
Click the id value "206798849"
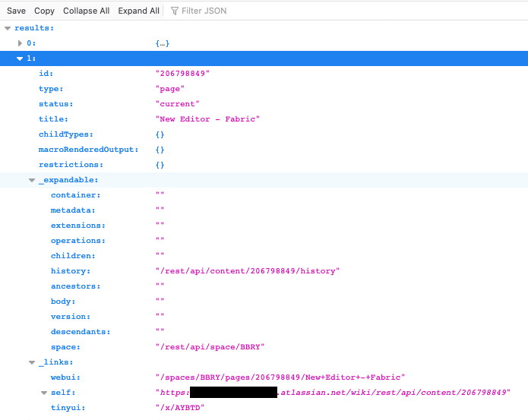(x=182, y=74)
